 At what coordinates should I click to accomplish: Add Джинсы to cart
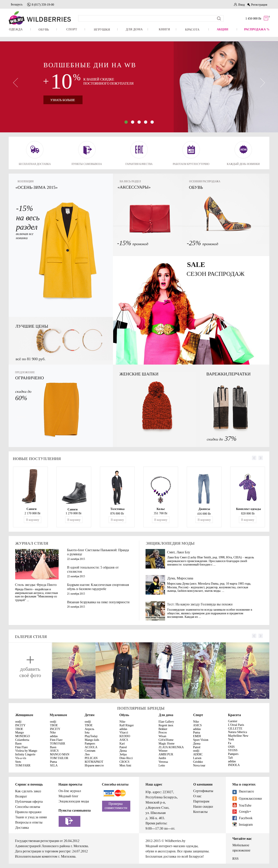[x=204, y=519]
